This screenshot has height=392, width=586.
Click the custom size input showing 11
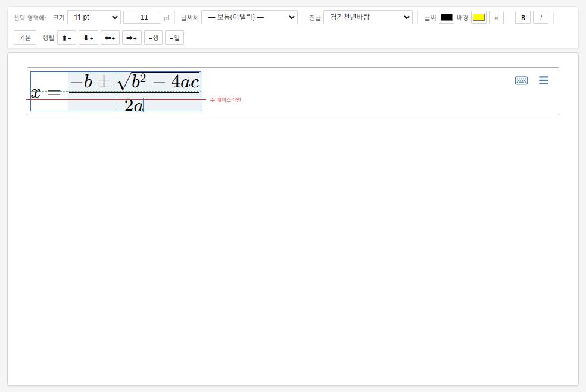pyautogui.click(x=142, y=17)
